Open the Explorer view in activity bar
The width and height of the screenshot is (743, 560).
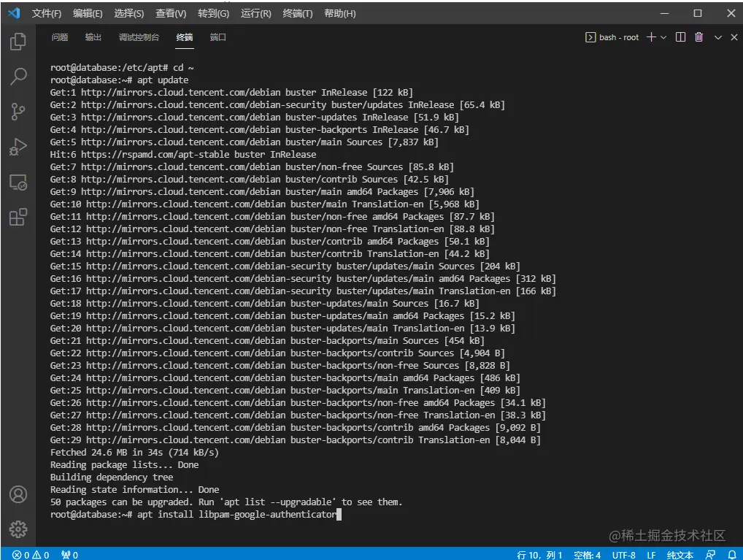(18, 42)
